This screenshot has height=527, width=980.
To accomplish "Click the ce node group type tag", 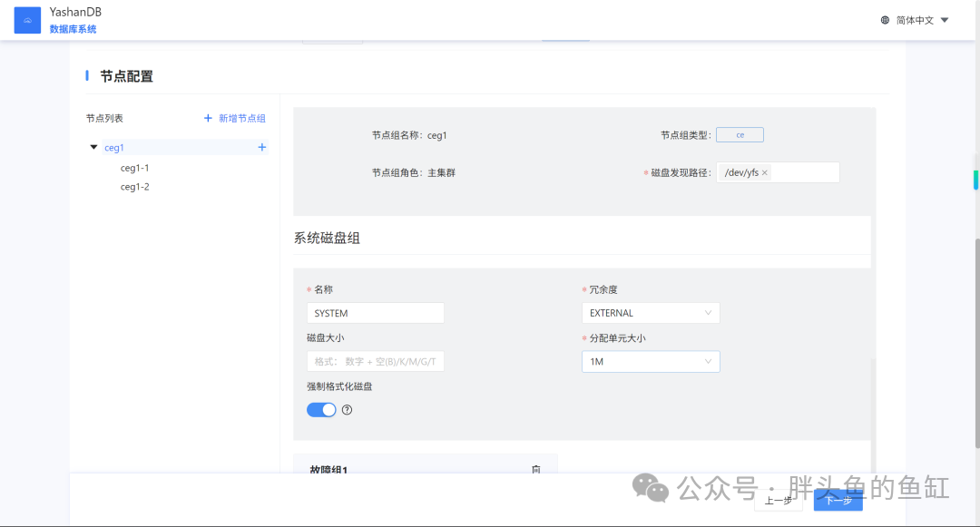I will (740, 135).
